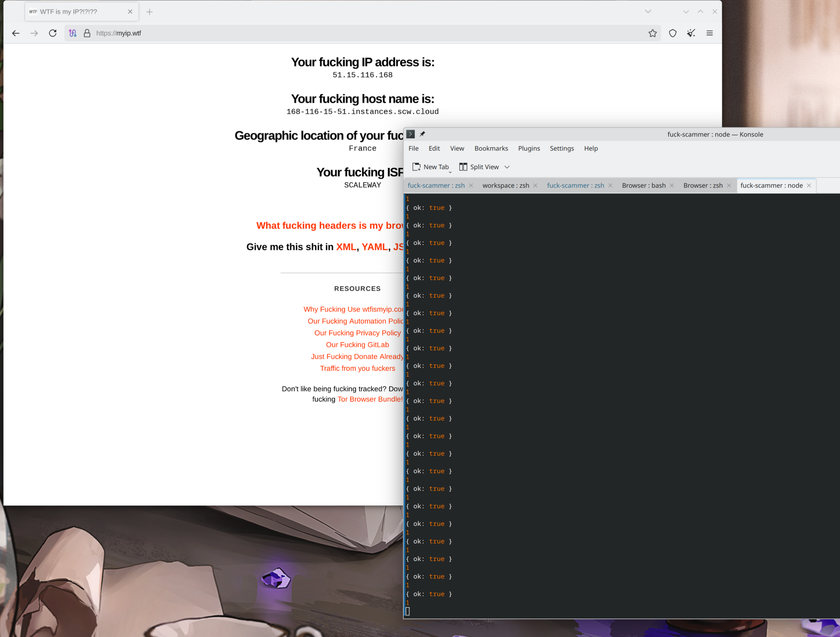Close the browser window
Viewport: 840px width, 637px height.
[x=715, y=11]
